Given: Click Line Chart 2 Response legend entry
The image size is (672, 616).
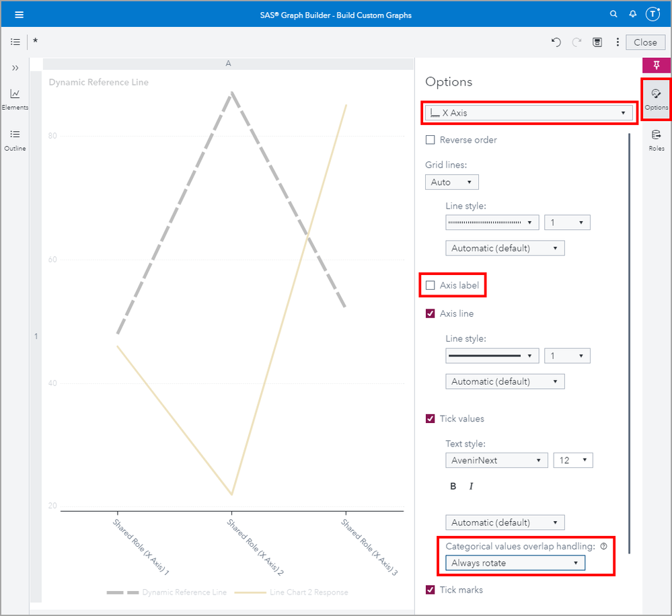Looking at the screenshot, I should pos(291,592).
